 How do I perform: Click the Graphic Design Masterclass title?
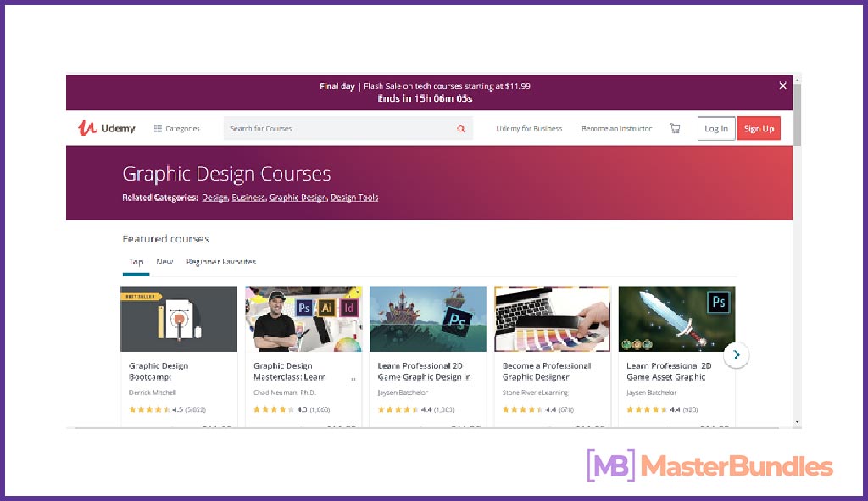290,371
